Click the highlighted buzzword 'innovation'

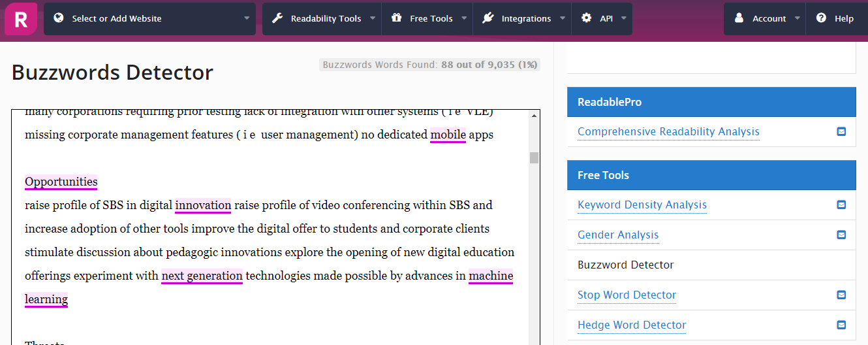tap(203, 205)
